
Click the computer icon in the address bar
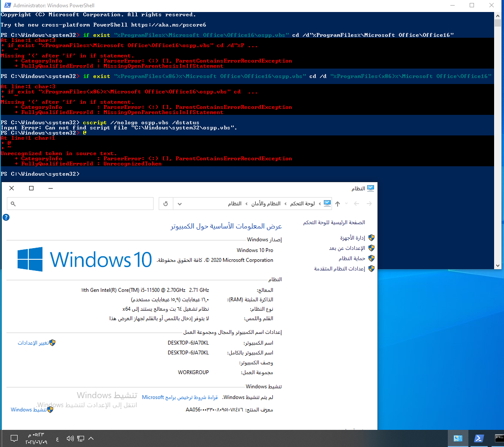(327, 204)
